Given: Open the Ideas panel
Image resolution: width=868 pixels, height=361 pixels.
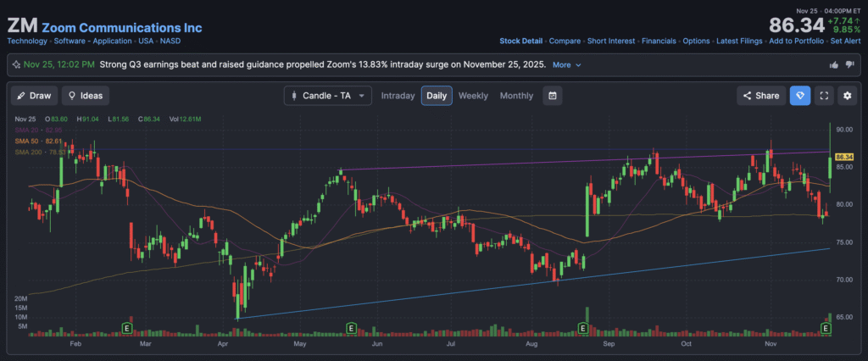Looking at the screenshot, I should 86,96.
